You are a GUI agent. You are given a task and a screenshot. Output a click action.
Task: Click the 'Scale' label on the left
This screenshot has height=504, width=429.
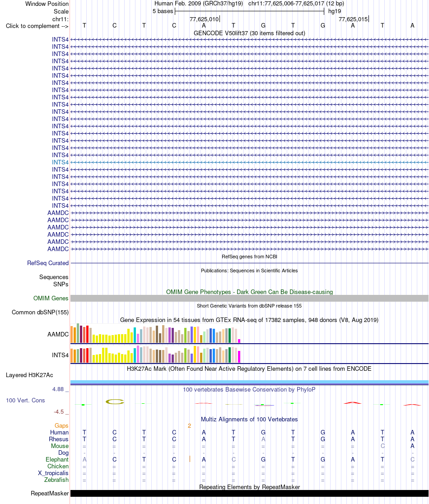pyautogui.click(x=61, y=11)
